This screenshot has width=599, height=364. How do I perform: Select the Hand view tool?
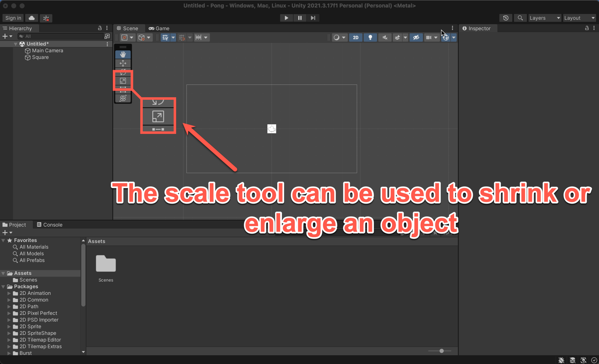pos(123,54)
